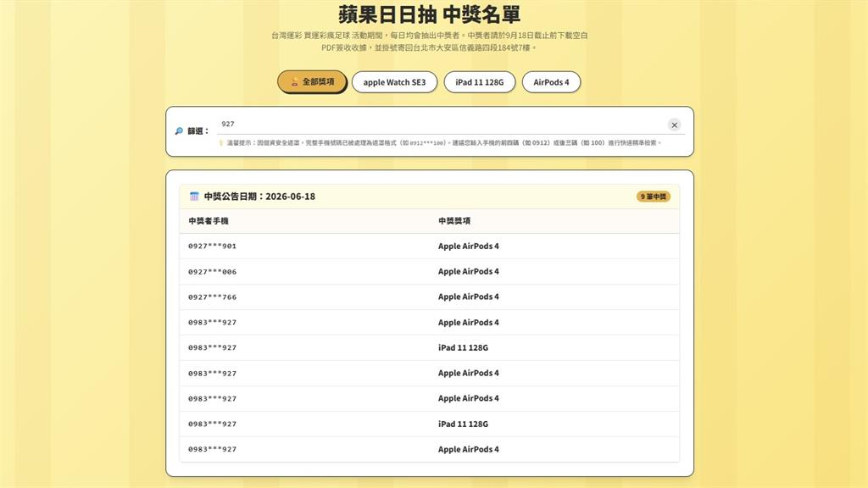Show all prizes with 全部獎項

click(x=312, y=82)
